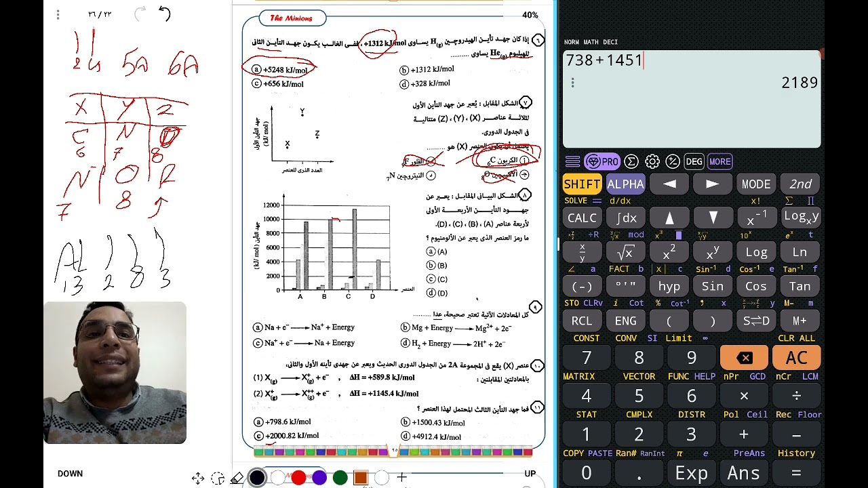The height and width of the screenshot is (488, 868).
Task: Add a new pen with plus
Action: pos(401,478)
